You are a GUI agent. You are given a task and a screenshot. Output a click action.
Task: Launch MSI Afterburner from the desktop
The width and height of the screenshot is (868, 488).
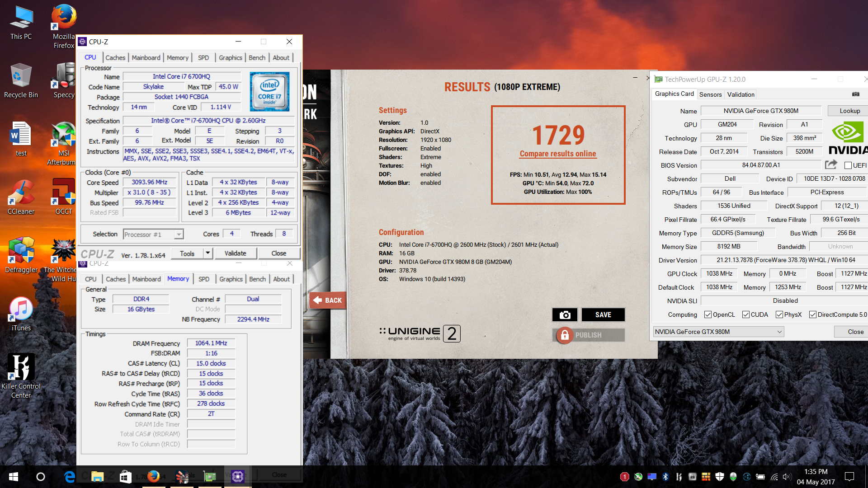coord(62,144)
